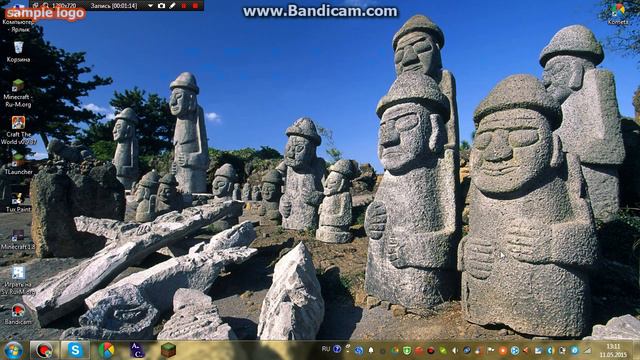Viewport: 640px width, 360px height.
Task: Open the white bell tray icon
Action: point(371,350)
